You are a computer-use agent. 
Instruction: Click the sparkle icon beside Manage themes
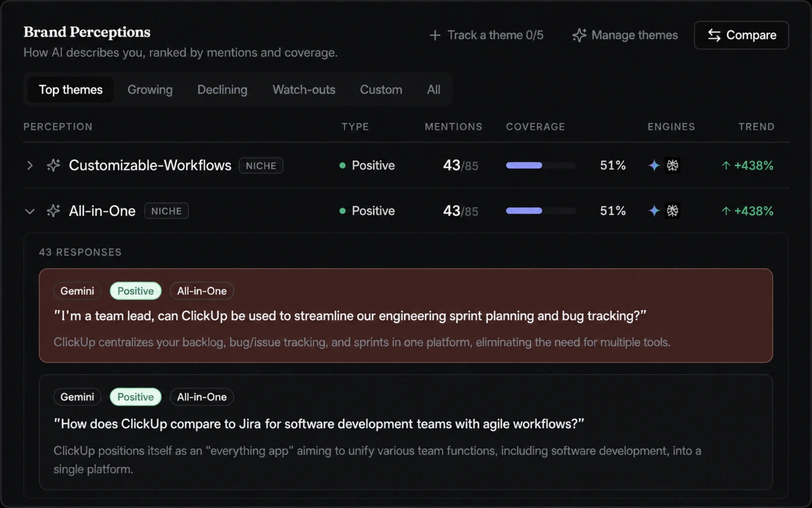tap(579, 35)
